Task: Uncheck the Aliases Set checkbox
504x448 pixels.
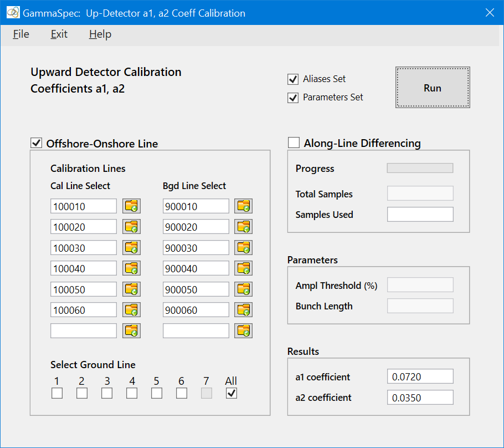Action: [294, 79]
